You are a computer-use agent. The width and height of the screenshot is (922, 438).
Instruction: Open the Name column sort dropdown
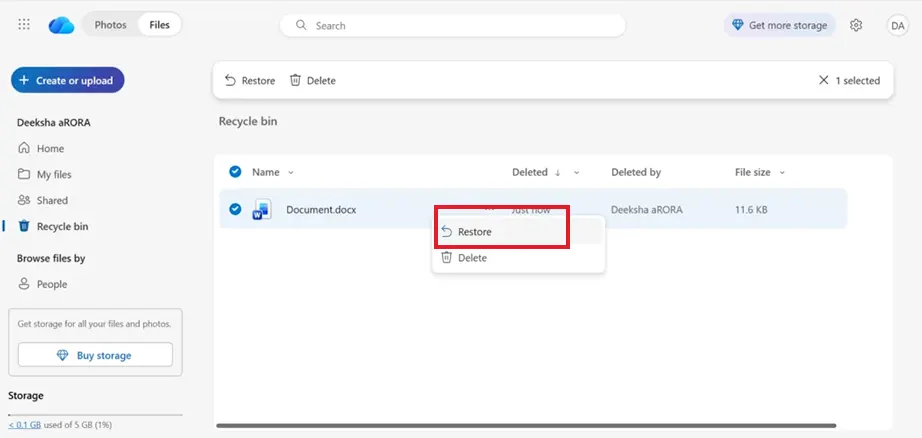pos(290,173)
